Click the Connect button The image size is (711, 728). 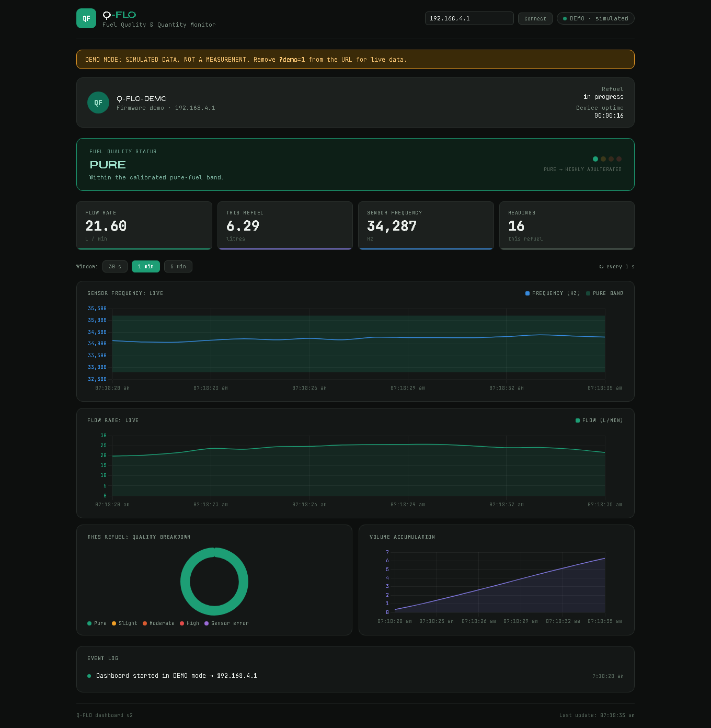(x=535, y=18)
